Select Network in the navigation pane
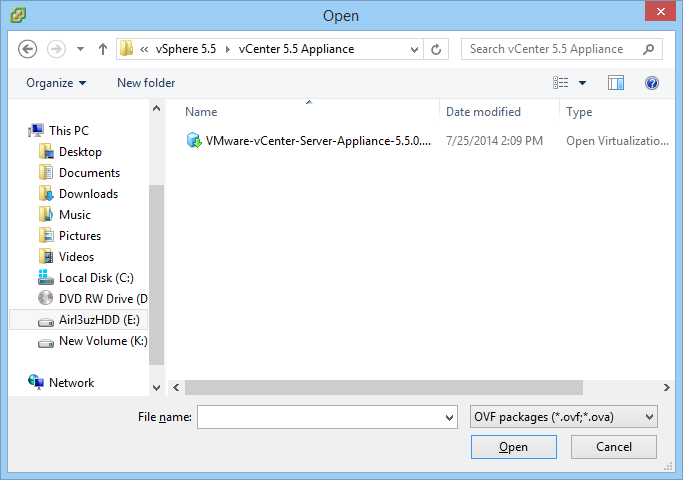 tap(71, 382)
